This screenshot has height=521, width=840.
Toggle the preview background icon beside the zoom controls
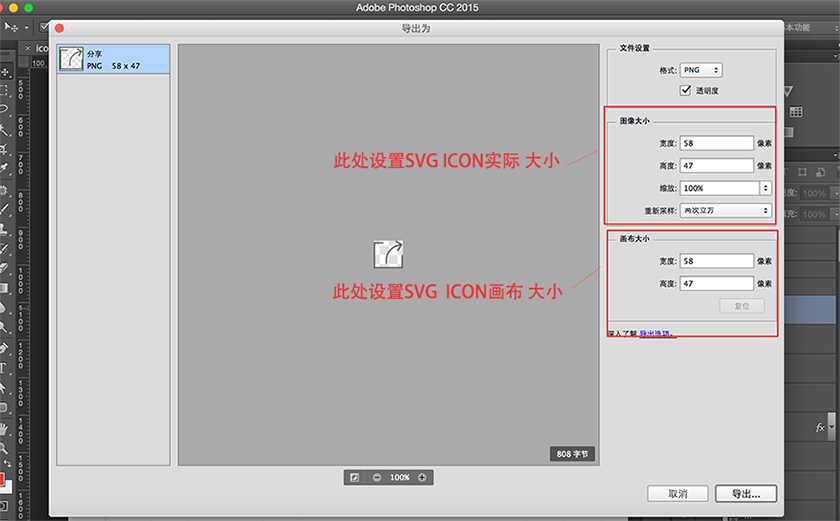pyautogui.click(x=354, y=477)
